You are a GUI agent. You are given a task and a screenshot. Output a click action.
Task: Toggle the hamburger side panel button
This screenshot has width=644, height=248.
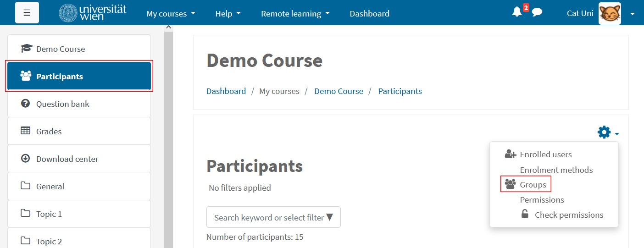click(27, 13)
